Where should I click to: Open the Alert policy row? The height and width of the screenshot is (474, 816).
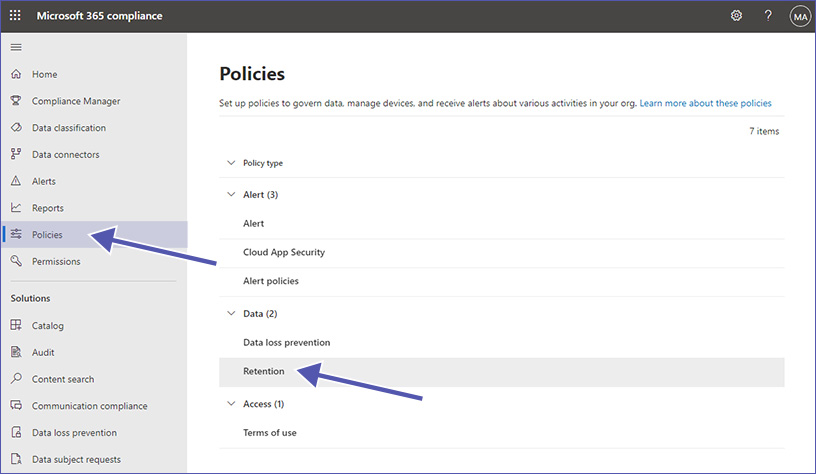coord(502,224)
